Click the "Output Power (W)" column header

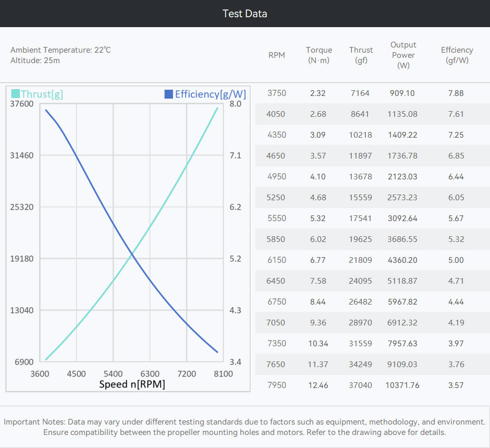(x=403, y=55)
